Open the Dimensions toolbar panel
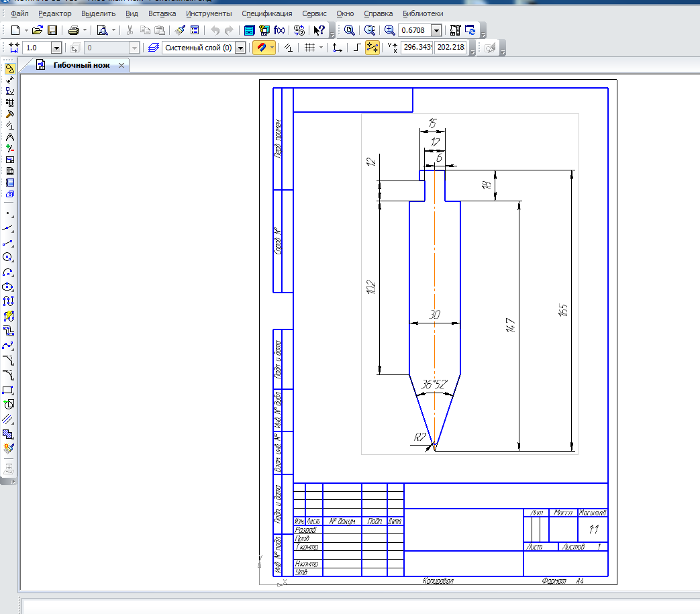The height and width of the screenshot is (614, 700). pyautogui.click(x=9, y=79)
